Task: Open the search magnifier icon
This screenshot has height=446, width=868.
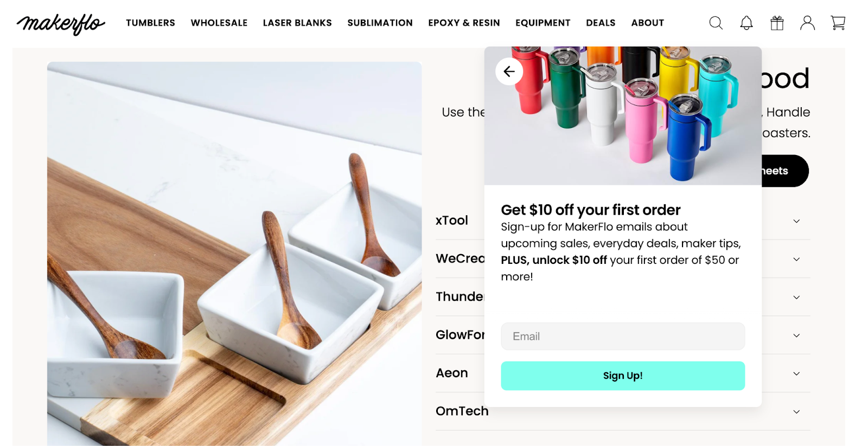Action: [716, 23]
